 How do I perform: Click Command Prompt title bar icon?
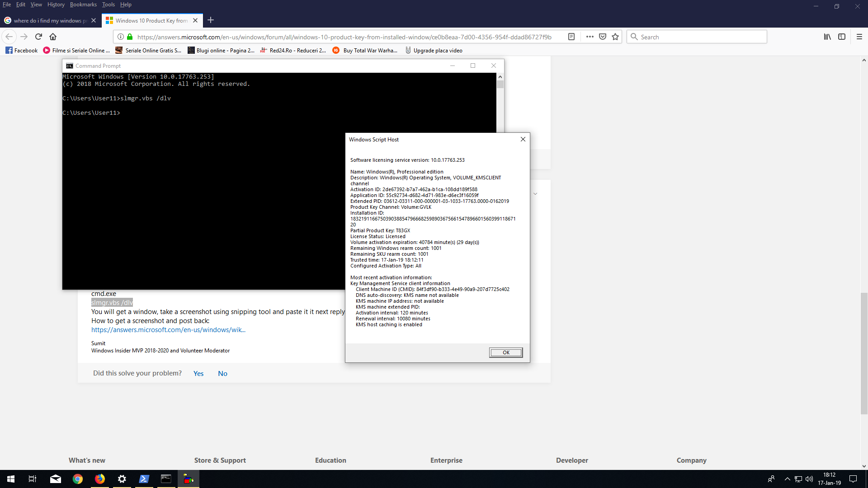pos(70,66)
